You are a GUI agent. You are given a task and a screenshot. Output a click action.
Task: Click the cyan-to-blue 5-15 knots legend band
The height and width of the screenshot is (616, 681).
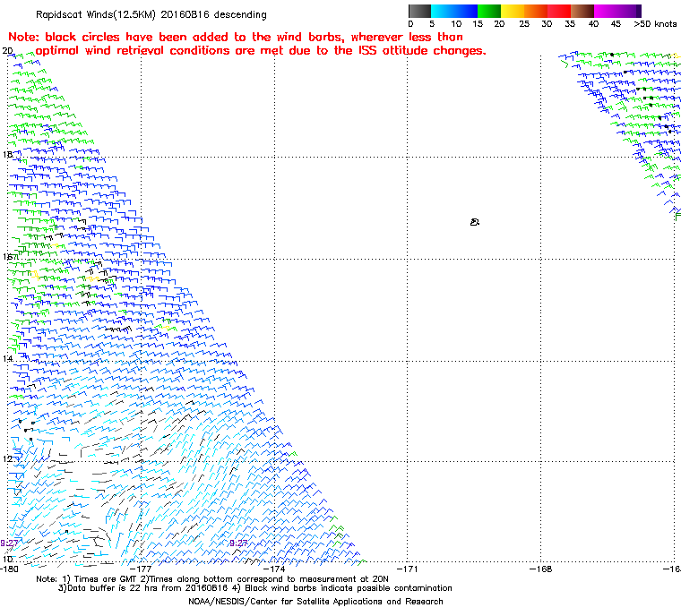(x=454, y=11)
